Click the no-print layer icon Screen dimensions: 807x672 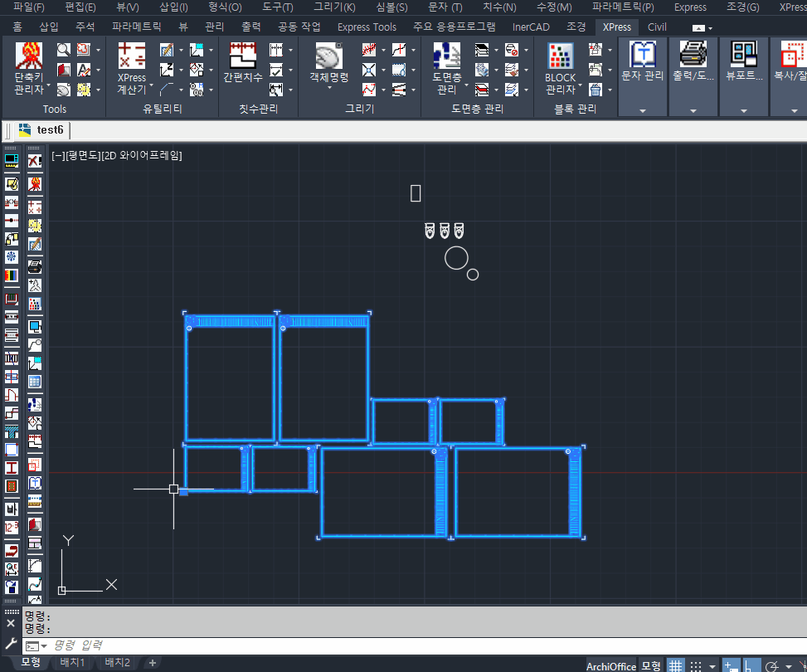pyautogui.click(x=512, y=50)
